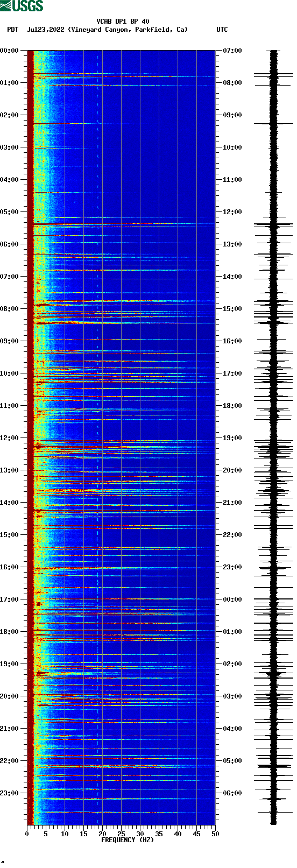This screenshot has height=868, width=297.
Task: Click the '40' frequency tick label
Action: click(x=178, y=834)
